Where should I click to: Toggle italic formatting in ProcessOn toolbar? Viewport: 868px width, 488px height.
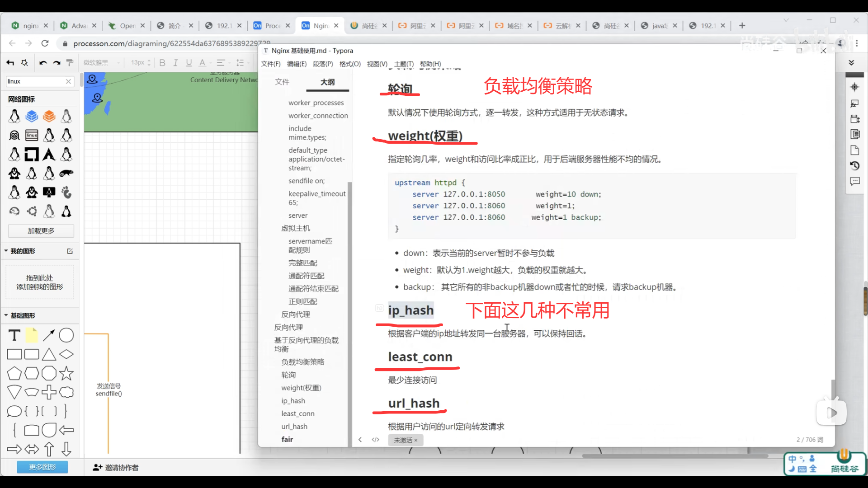[x=175, y=63]
